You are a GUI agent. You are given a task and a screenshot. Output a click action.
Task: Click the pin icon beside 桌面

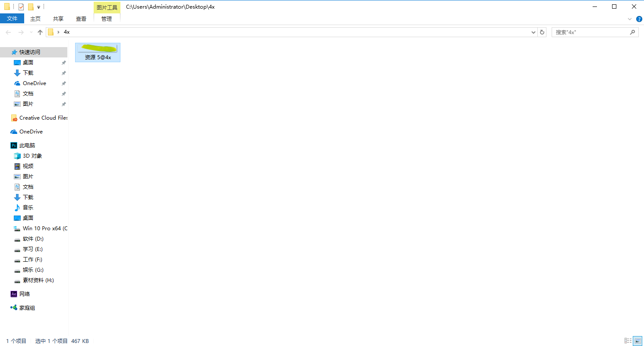click(x=63, y=63)
